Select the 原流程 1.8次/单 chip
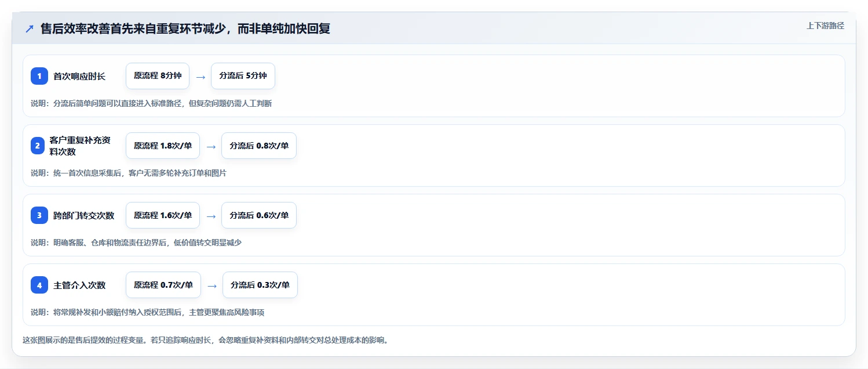Image resolution: width=868 pixels, height=369 pixels. 163,146
